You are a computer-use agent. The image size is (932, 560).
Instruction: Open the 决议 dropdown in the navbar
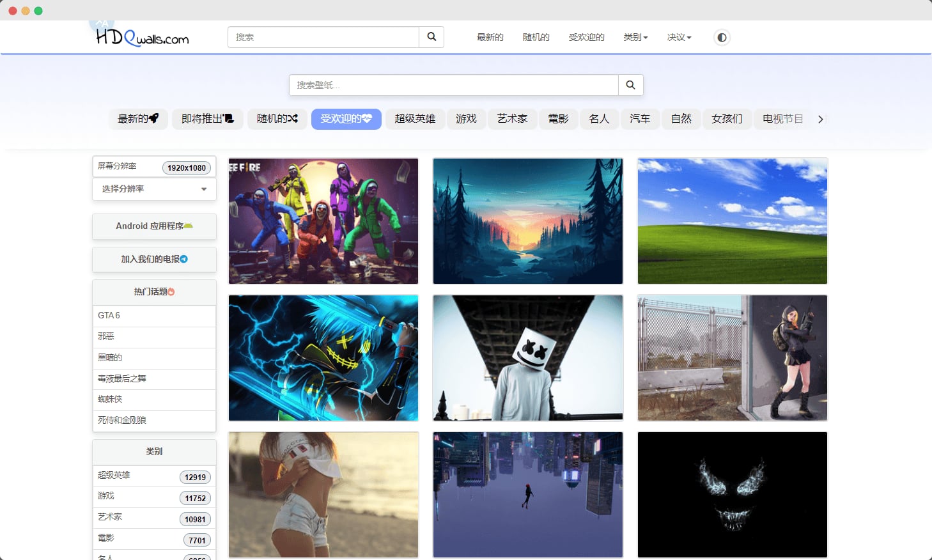679,38
